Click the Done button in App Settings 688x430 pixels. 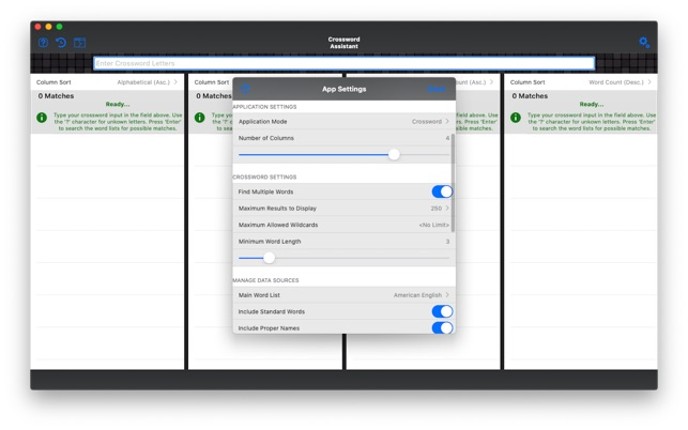click(x=436, y=89)
